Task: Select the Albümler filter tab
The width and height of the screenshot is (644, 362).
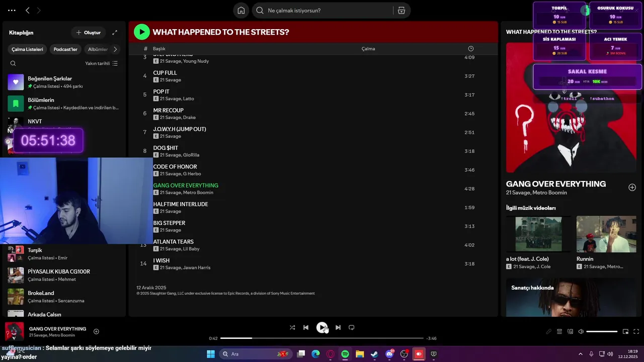Action: (98, 49)
